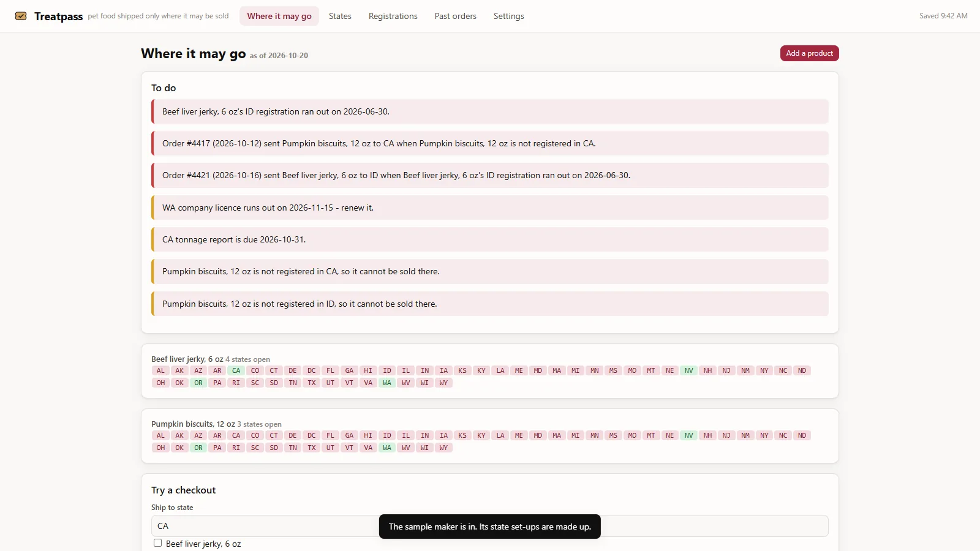Click the WA chip under Beef liver jerky
The width and height of the screenshot is (980, 551).
point(387,383)
